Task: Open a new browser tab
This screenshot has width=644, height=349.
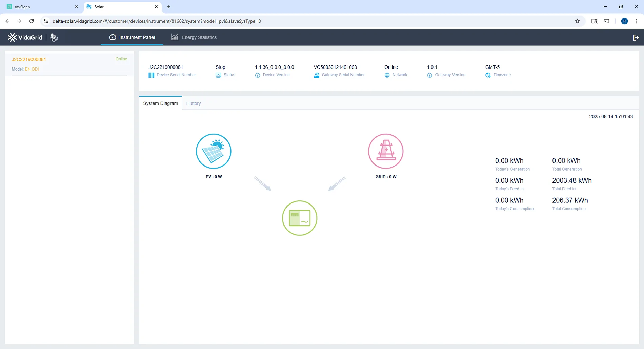Action: click(168, 7)
